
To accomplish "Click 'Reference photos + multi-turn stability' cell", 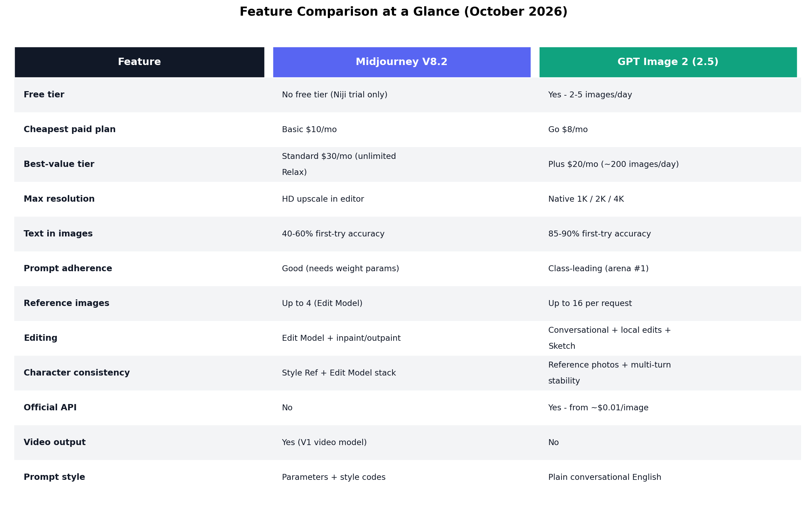I will click(610, 373).
